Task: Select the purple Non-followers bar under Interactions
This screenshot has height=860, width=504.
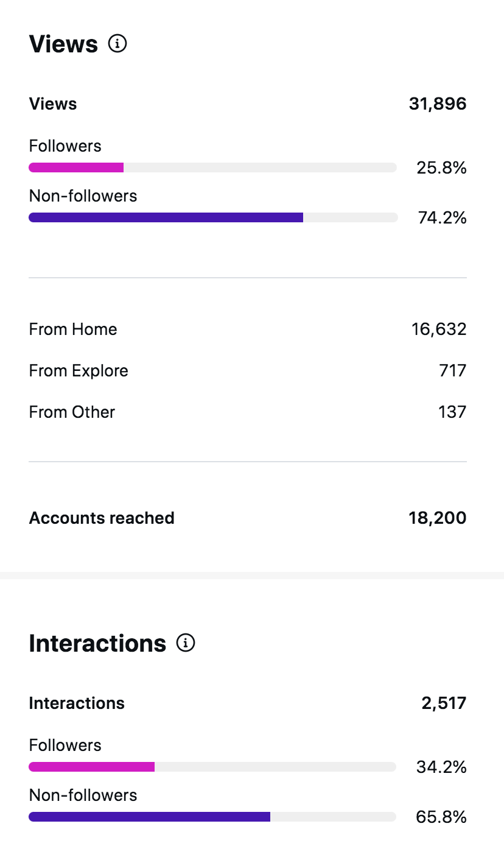Action: coord(149,817)
